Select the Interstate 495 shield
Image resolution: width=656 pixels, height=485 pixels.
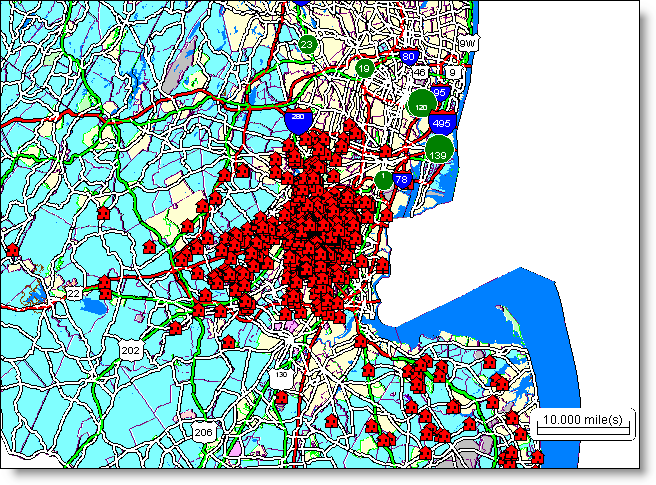tap(442, 124)
